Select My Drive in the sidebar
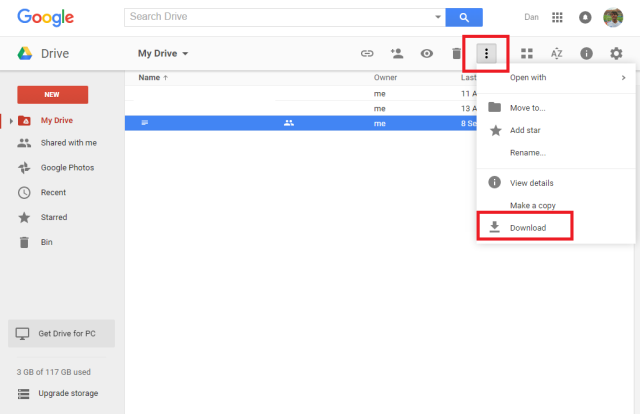The width and height of the screenshot is (640, 414). coord(57,120)
